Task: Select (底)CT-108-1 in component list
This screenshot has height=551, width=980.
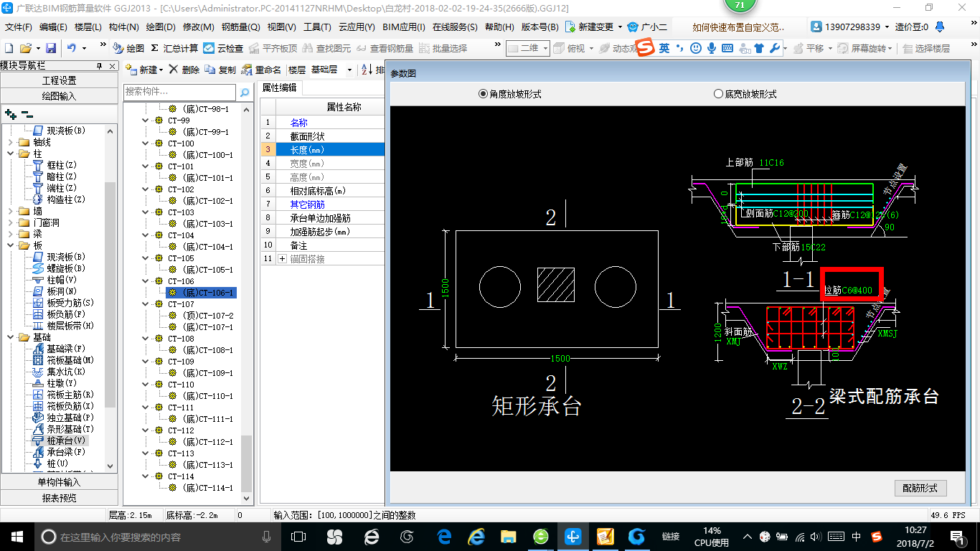Action: pos(207,350)
